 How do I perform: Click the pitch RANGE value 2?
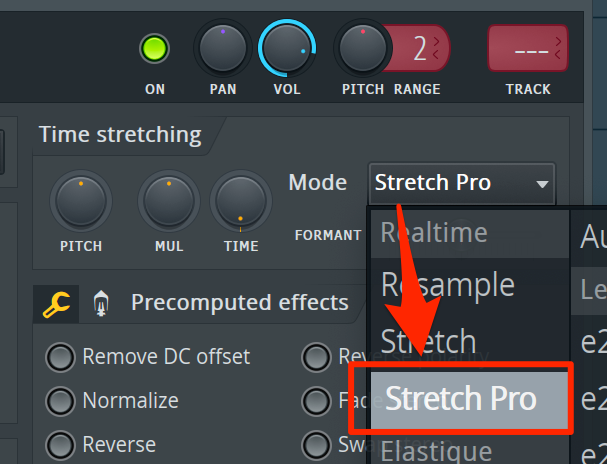pos(420,48)
